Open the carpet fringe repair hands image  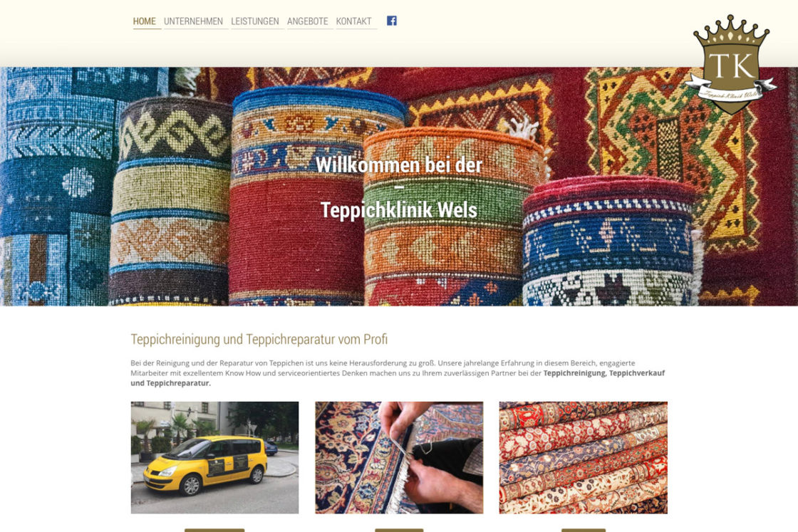[x=399, y=457]
